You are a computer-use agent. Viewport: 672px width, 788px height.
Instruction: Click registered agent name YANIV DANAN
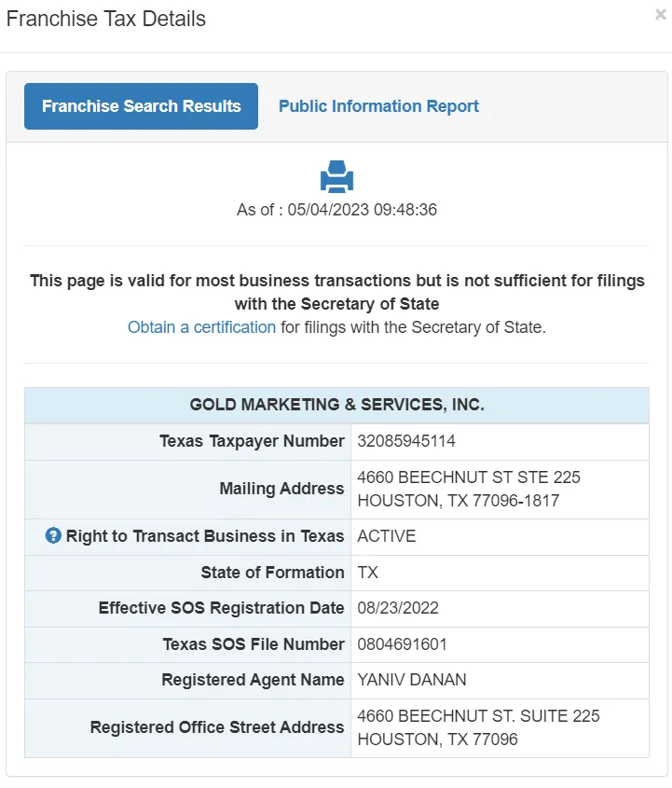[x=411, y=680]
